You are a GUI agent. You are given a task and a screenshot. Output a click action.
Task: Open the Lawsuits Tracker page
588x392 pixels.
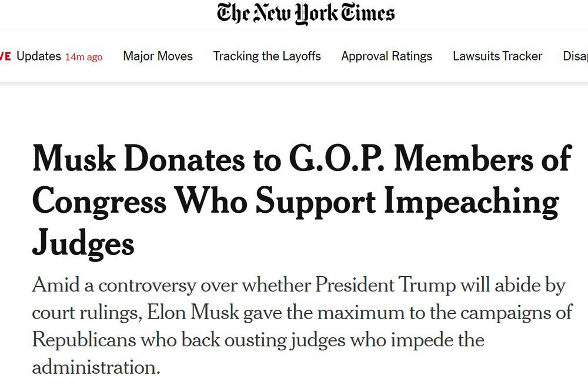(x=497, y=56)
